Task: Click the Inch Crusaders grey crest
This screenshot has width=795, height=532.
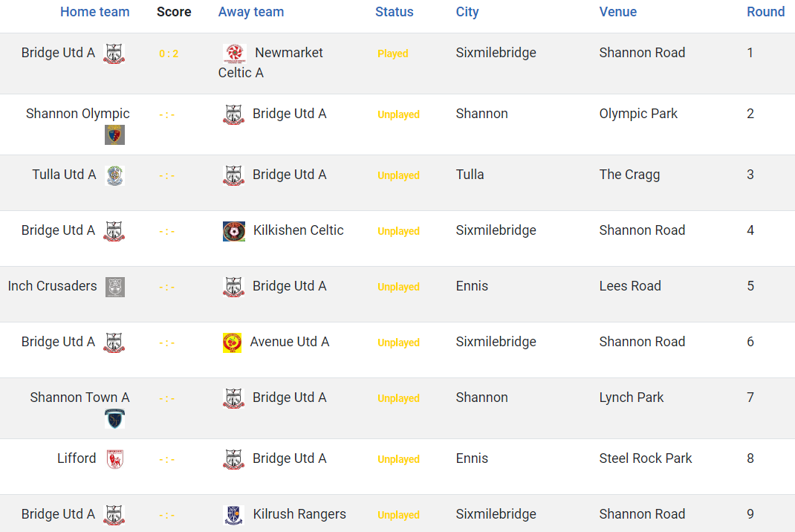Action: pyautogui.click(x=114, y=287)
